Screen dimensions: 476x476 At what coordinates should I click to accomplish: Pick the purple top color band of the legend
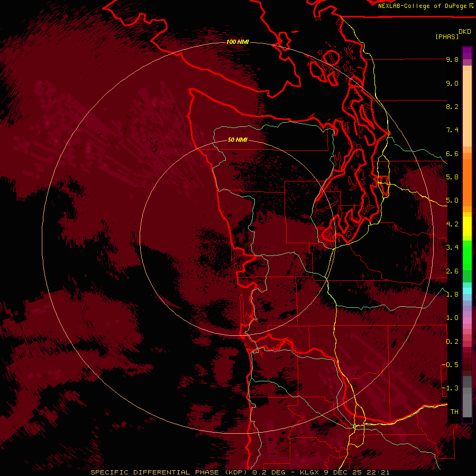pos(467,53)
